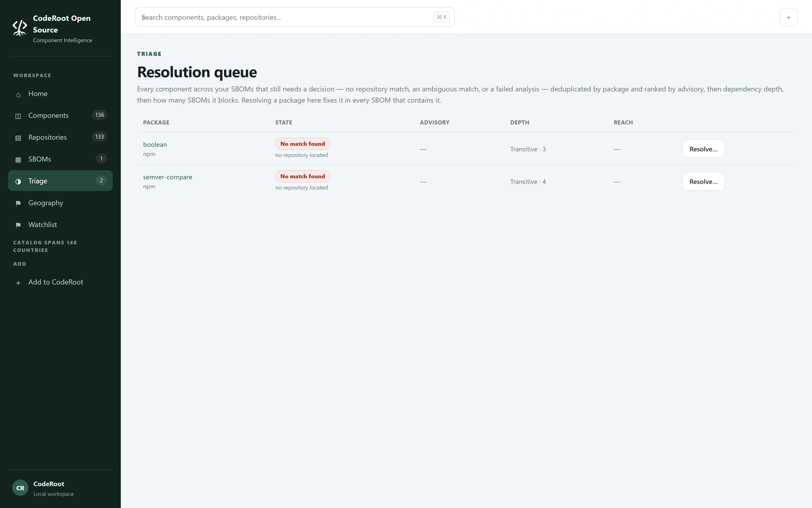Click npm label under semver-compare
Image resolution: width=812 pixels, height=508 pixels.
click(x=149, y=186)
